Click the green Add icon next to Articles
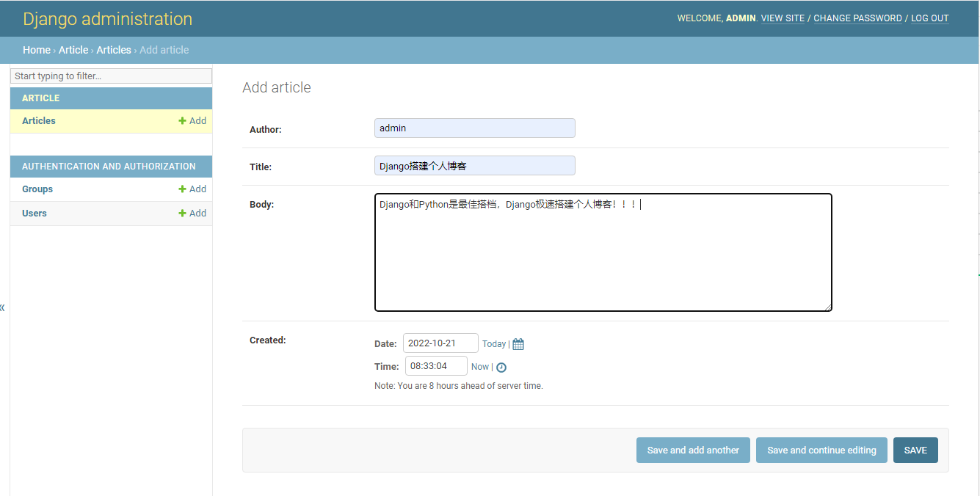The height and width of the screenshot is (496, 980). (x=192, y=120)
